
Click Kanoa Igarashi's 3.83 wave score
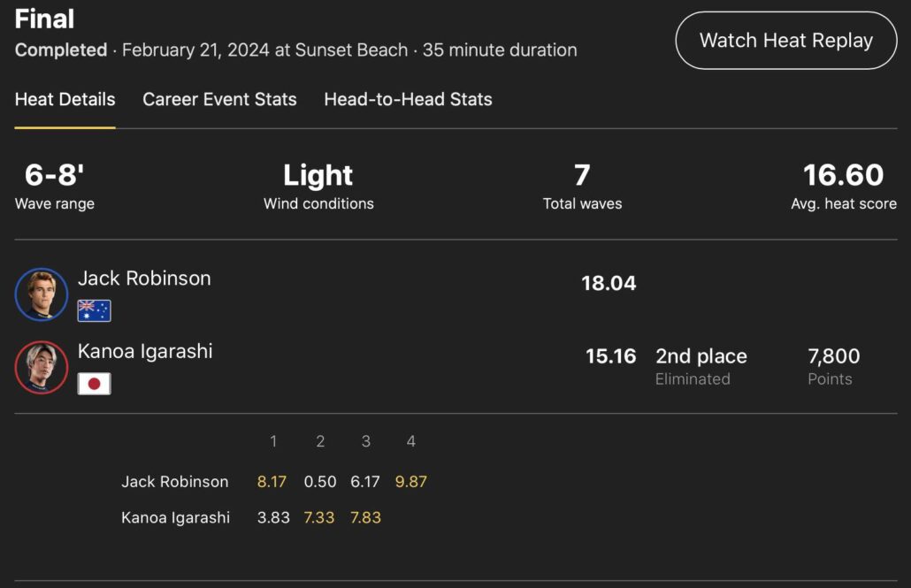273,517
